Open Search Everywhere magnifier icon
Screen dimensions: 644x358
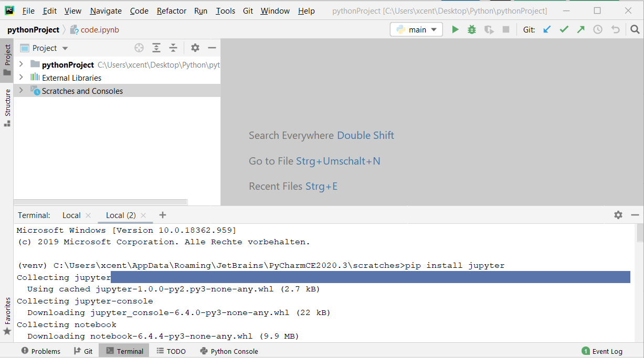(x=635, y=30)
